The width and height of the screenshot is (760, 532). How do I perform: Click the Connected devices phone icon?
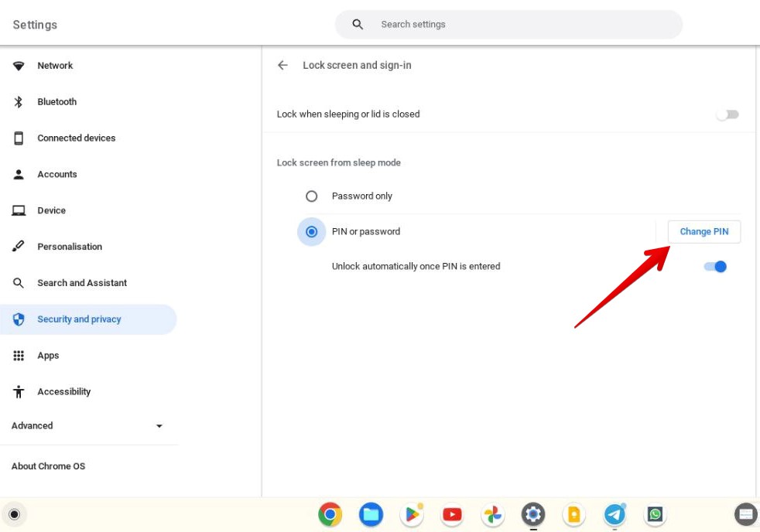[19, 138]
